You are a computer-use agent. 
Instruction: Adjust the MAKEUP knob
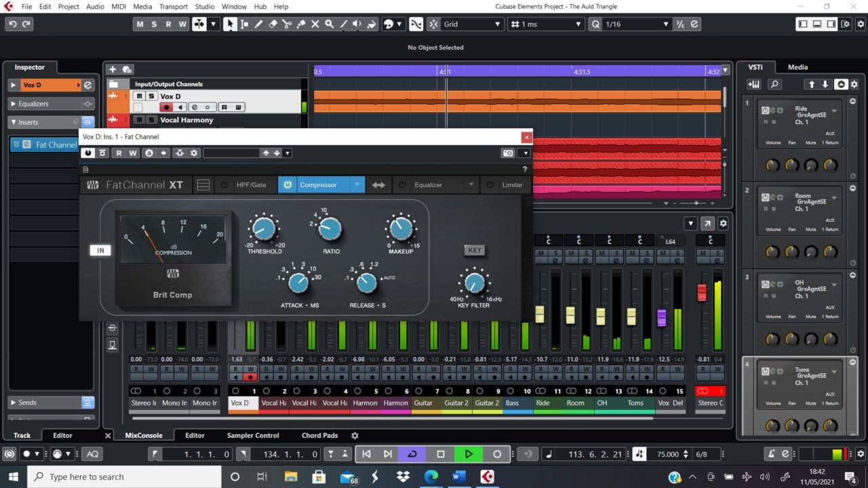pyautogui.click(x=401, y=229)
